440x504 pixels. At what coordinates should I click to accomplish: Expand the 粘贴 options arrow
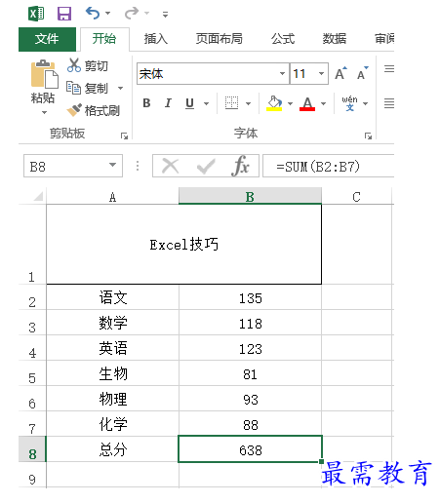click(44, 112)
